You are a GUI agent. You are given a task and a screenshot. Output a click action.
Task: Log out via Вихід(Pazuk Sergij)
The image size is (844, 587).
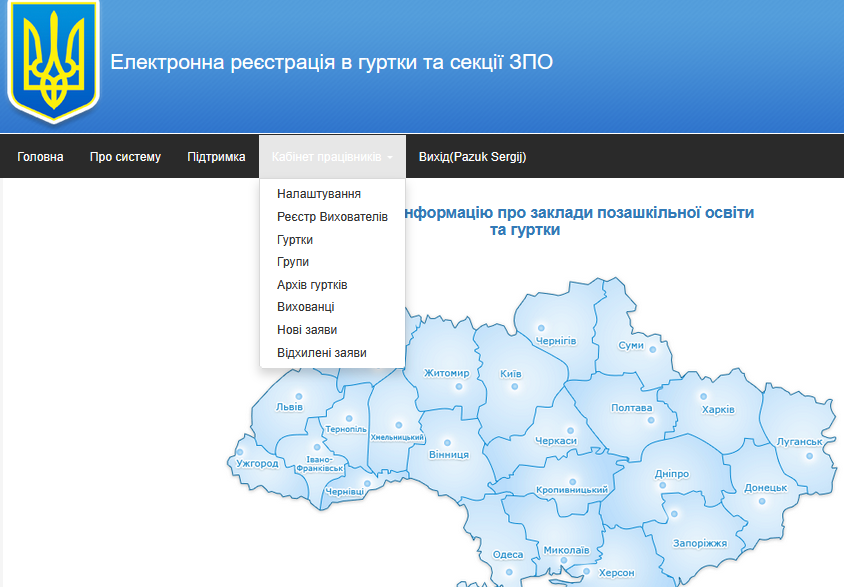[472, 157]
